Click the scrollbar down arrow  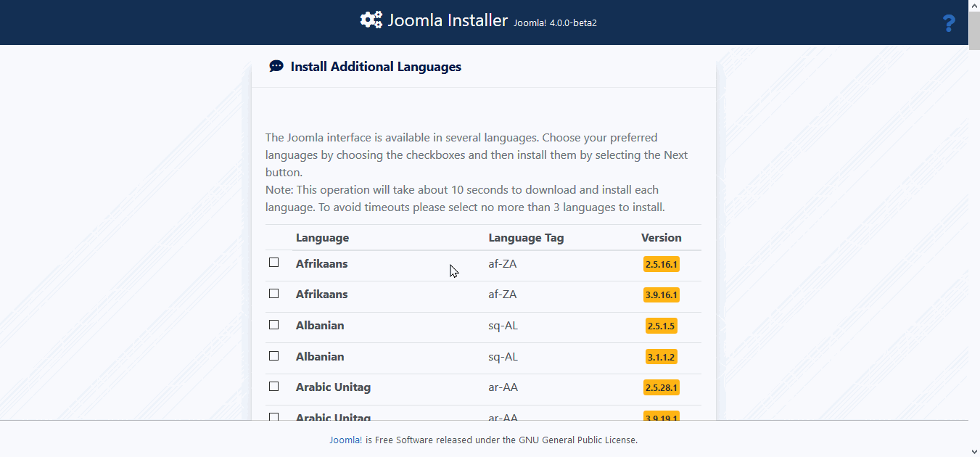pos(973,451)
